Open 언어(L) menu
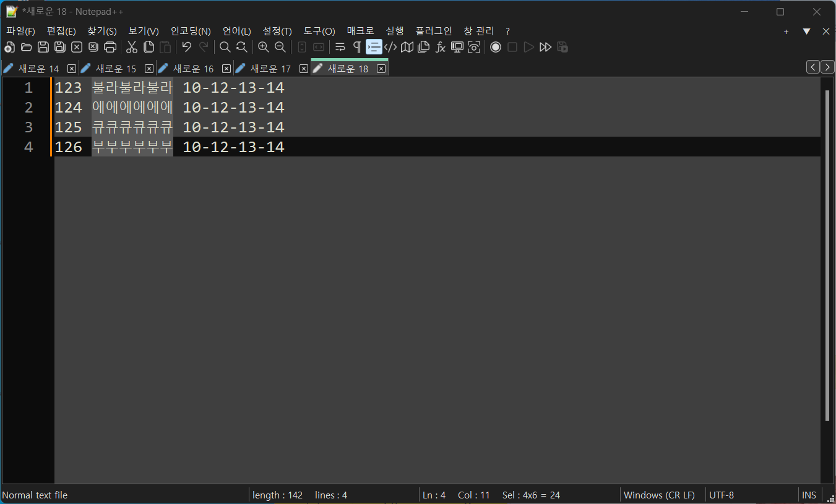 click(237, 31)
